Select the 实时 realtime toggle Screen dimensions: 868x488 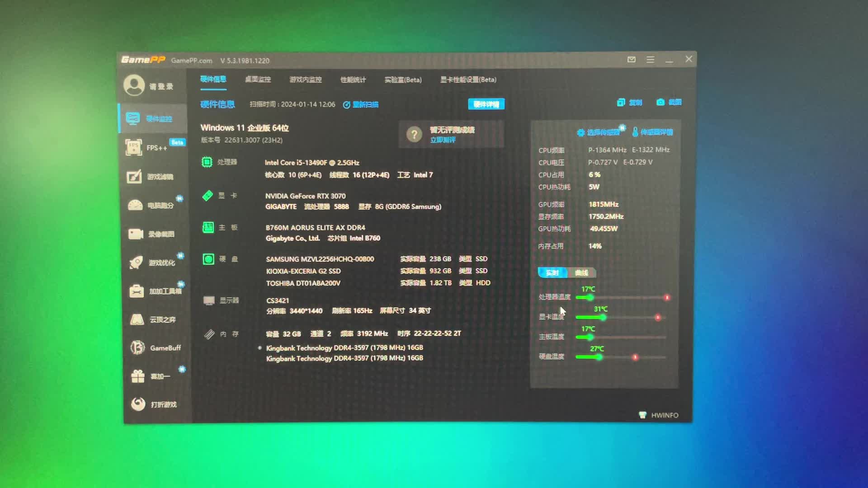(x=552, y=272)
